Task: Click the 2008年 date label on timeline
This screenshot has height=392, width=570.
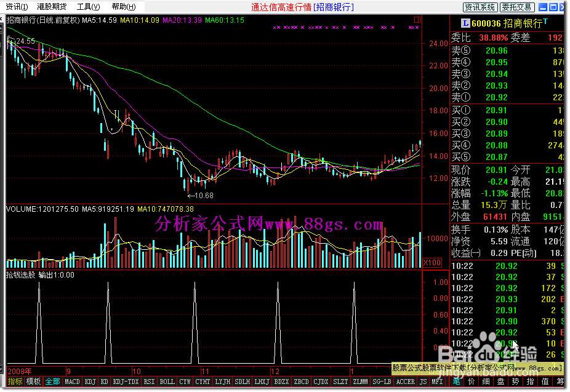Action: coord(20,371)
